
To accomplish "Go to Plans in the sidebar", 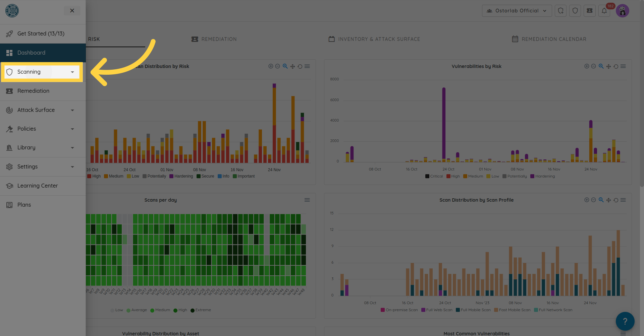I will (24, 205).
